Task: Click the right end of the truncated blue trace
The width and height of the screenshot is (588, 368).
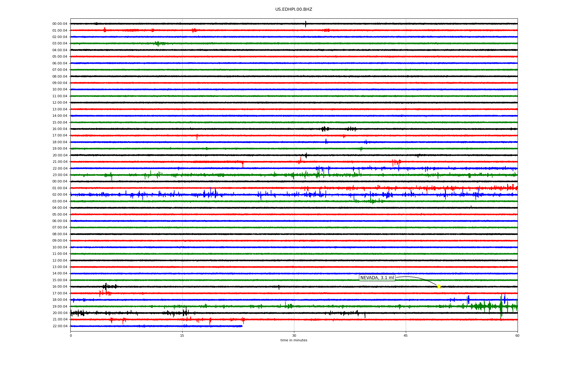Action: (242, 326)
